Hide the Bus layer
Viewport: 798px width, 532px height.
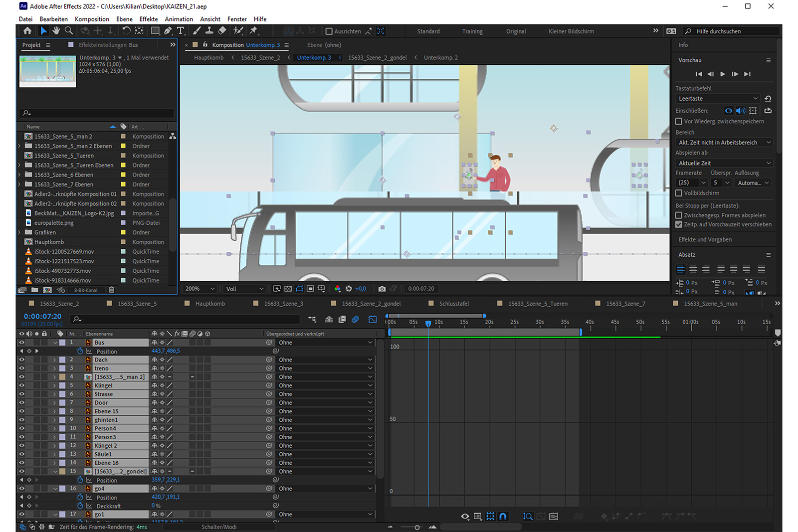coord(21,343)
